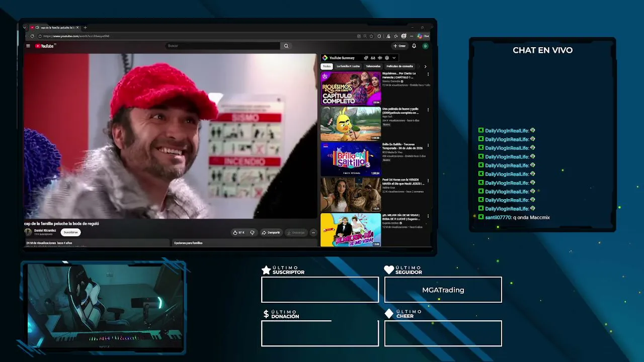Click the video title 'cap de la familia peluche la boda de reguló'
Screen dimensions: 644x362
pyautogui.click(x=61, y=224)
